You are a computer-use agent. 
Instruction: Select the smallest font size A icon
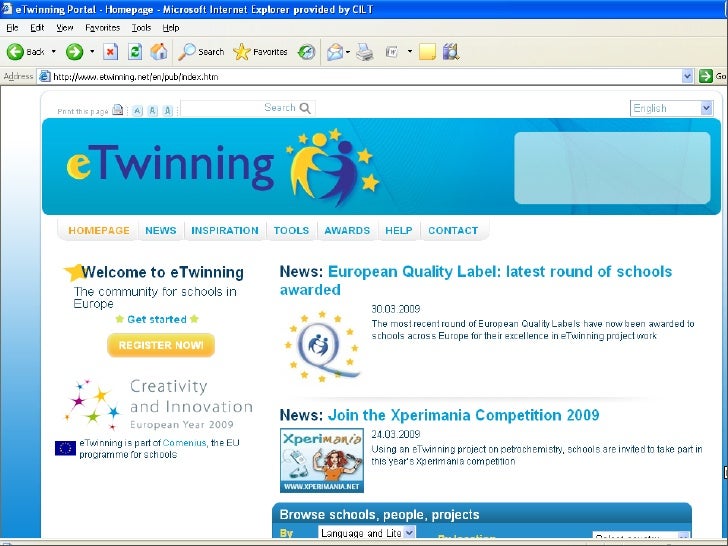[137, 110]
